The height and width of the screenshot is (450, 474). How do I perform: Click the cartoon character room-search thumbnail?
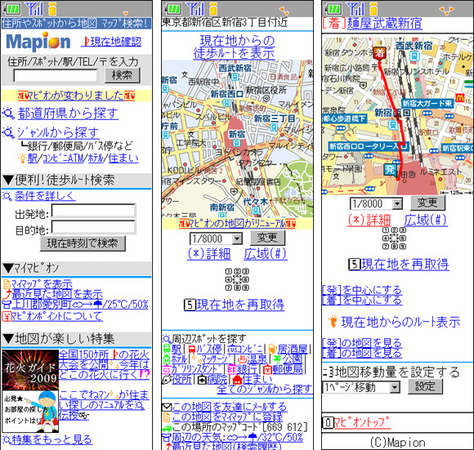tap(30, 411)
